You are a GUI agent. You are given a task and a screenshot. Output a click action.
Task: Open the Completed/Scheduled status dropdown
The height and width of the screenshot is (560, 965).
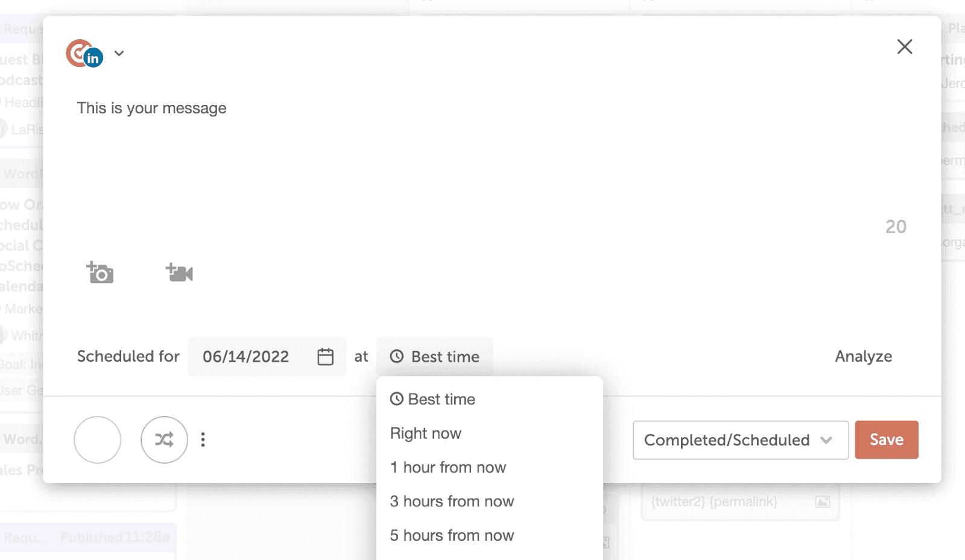click(x=741, y=440)
